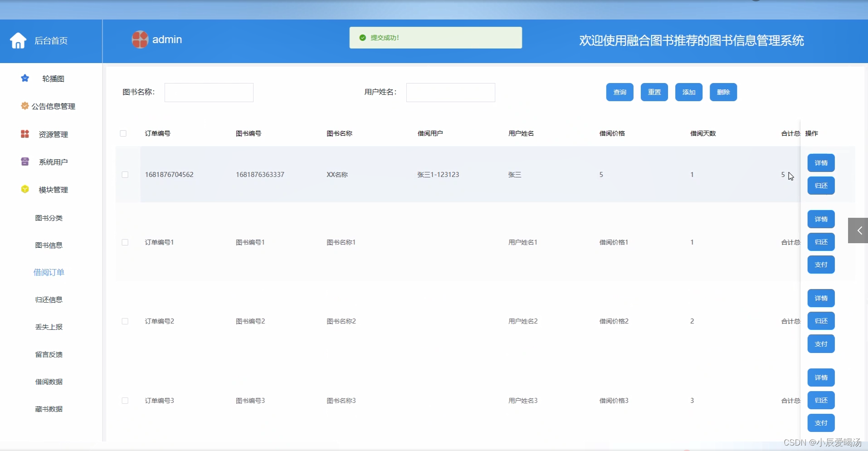Image resolution: width=868 pixels, height=451 pixels.
Task: Go to 借阅数据 submenu
Action: tap(49, 382)
